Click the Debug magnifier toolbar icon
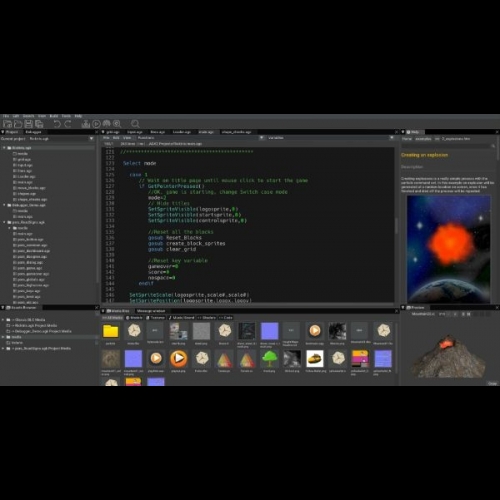The width and height of the screenshot is (500, 500). coord(117,124)
